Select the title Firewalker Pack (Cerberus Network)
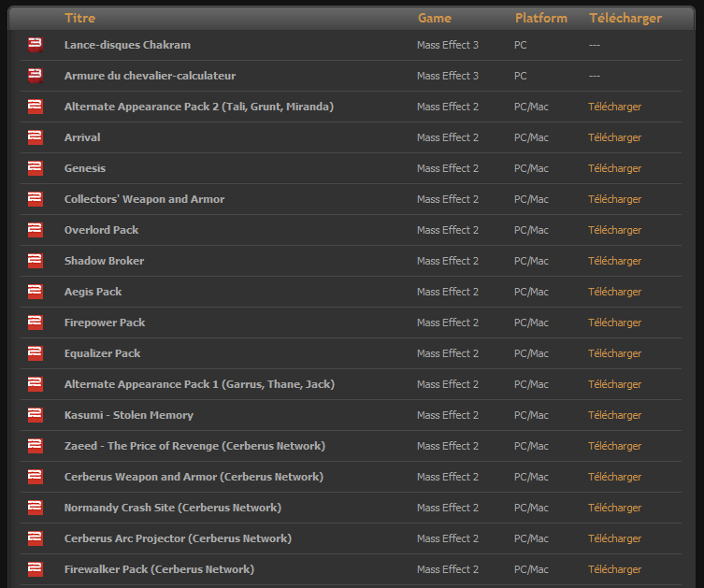 coord(159,569)
